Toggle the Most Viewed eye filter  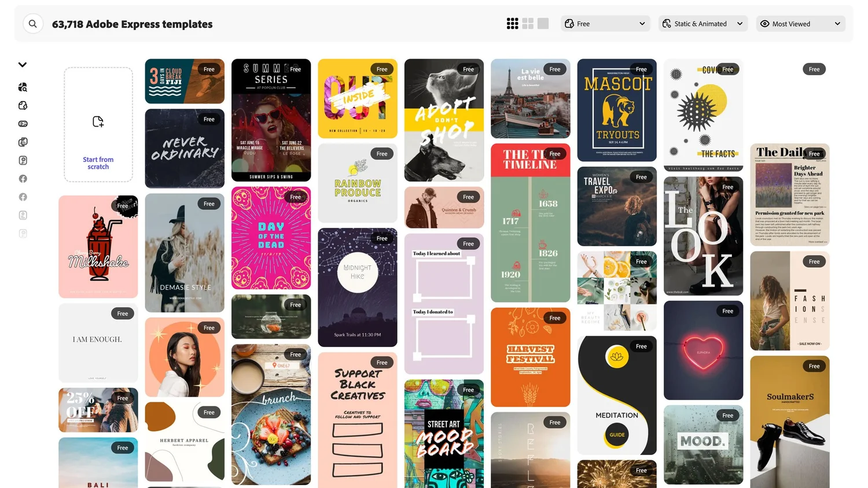[x=765, y=23]
